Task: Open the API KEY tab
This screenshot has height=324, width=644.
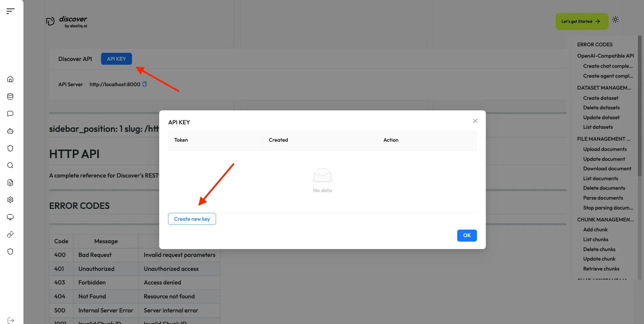Action: click(x=116, y=59)
